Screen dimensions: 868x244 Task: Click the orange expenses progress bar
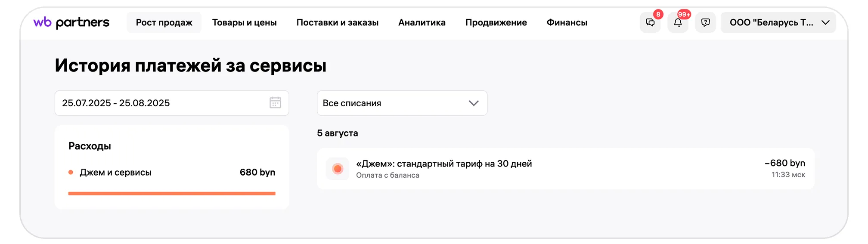tap(171, 194)
